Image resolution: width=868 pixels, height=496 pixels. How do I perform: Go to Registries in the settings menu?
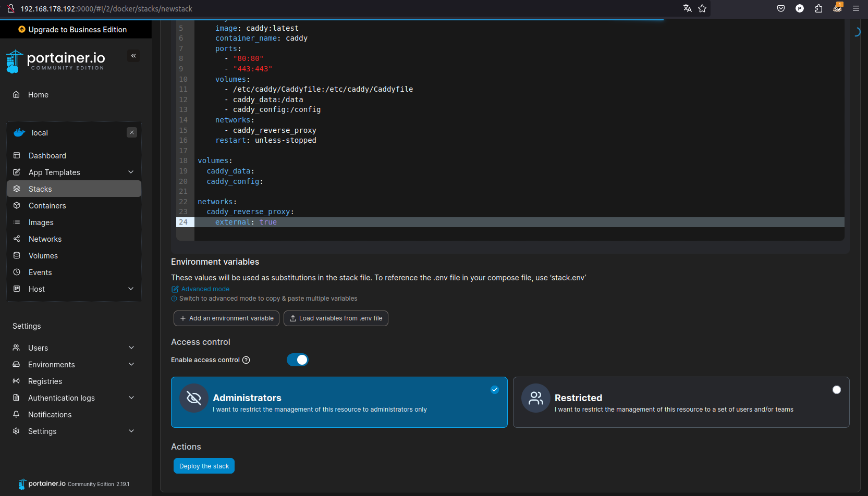(45, 381)
